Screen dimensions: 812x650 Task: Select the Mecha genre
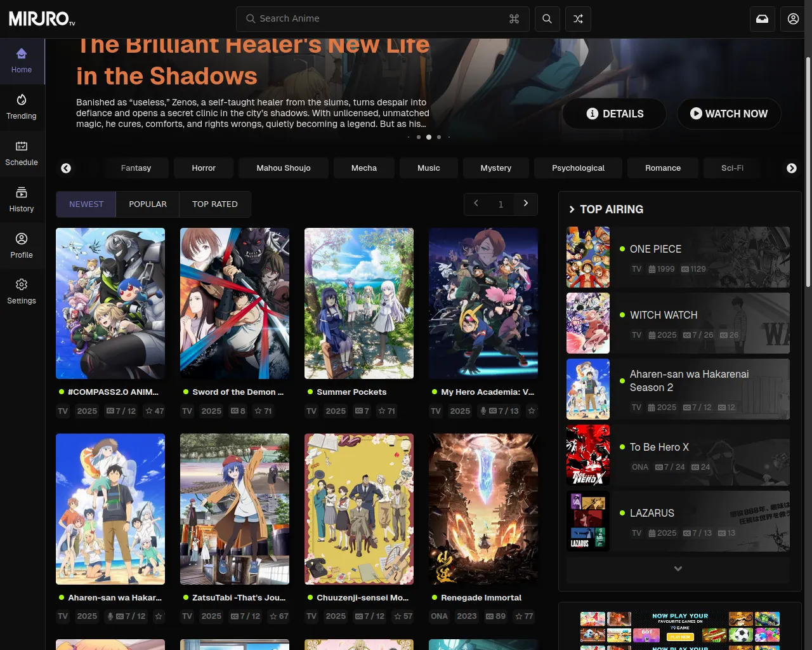click(364, 168)
